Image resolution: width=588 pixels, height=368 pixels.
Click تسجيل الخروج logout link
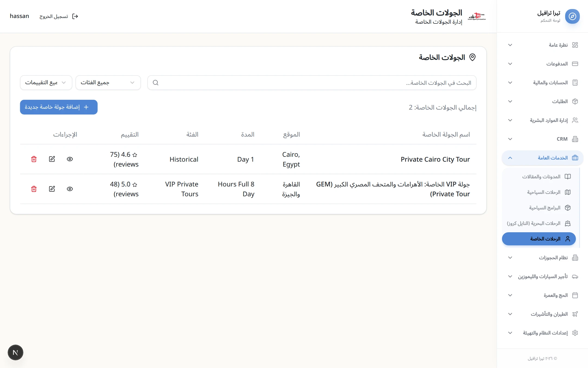coord(59,16)
